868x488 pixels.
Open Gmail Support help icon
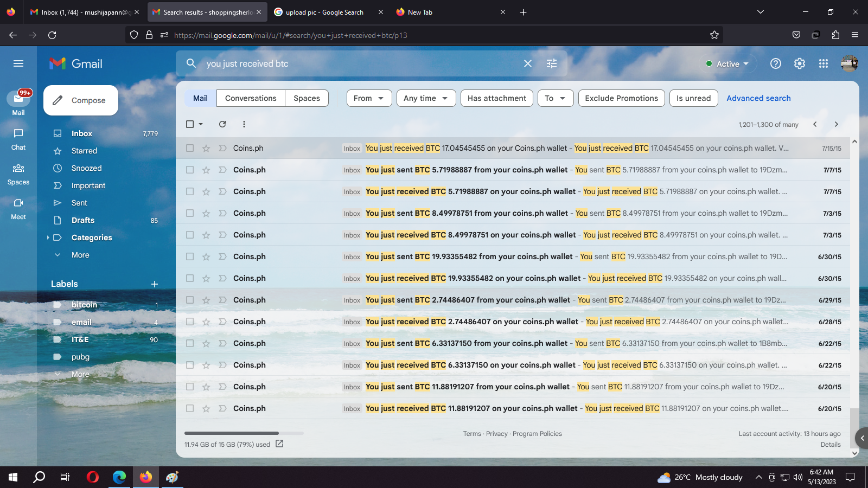pyautogui.click(x=776, y=63)
